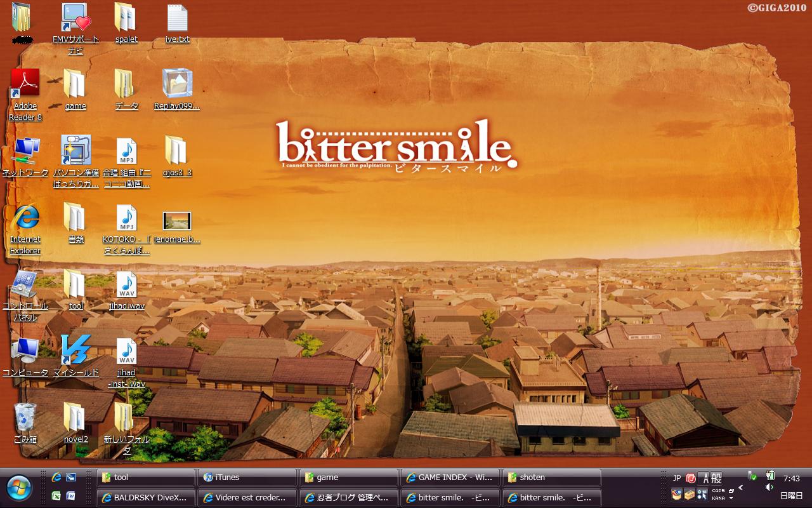
Task: Click the IME conversion mode 般 button
Action: [716, 478]
